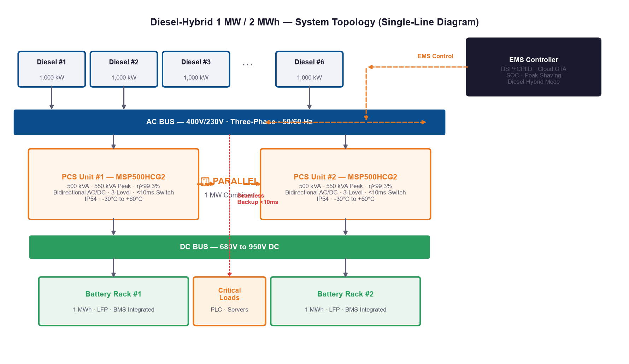Select the Diesel #2 generator box

tap(124, 69)
